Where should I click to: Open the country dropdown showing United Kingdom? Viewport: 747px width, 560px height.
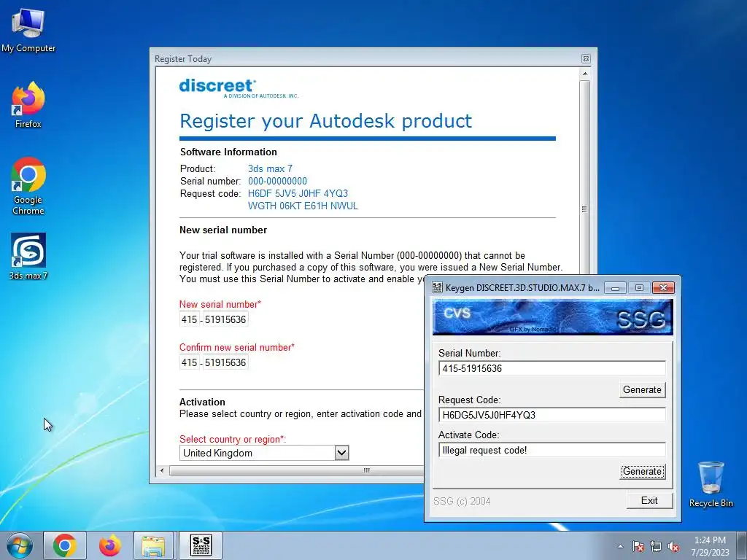point(264,452)
